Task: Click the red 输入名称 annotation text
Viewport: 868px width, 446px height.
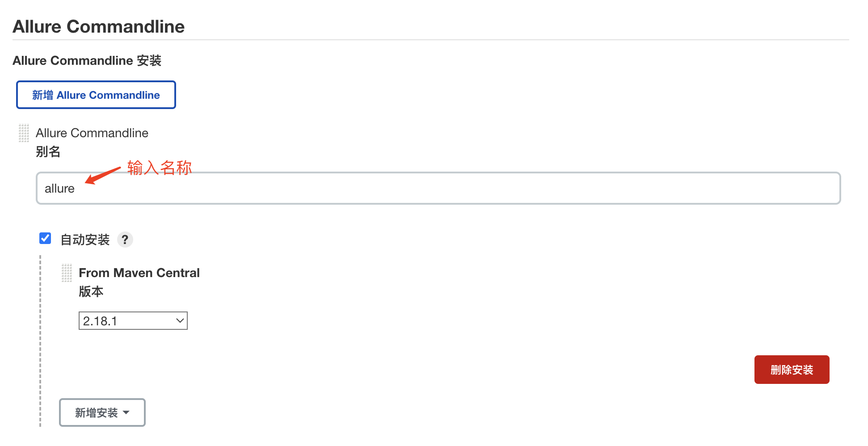Action: tap(159, 168)
